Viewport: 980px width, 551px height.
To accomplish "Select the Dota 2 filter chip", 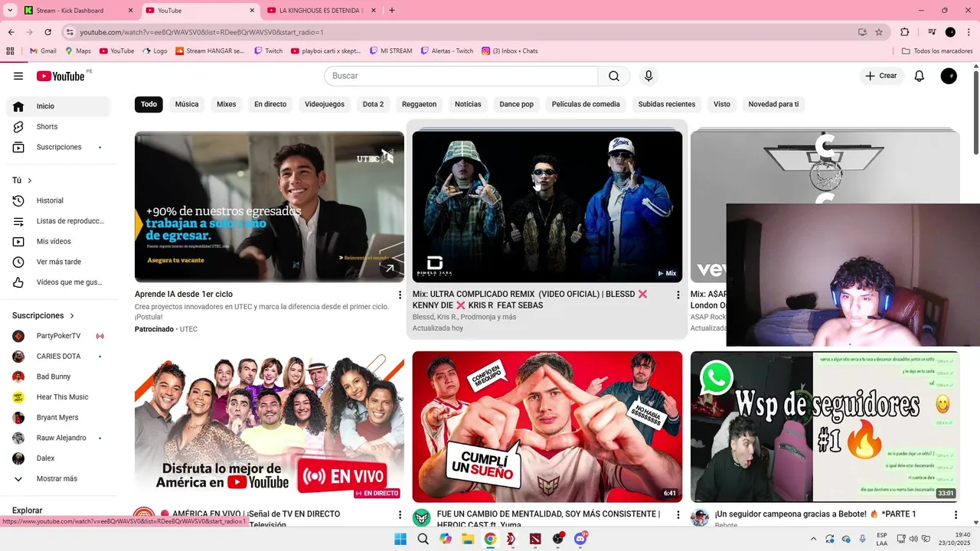I will 373,104.
